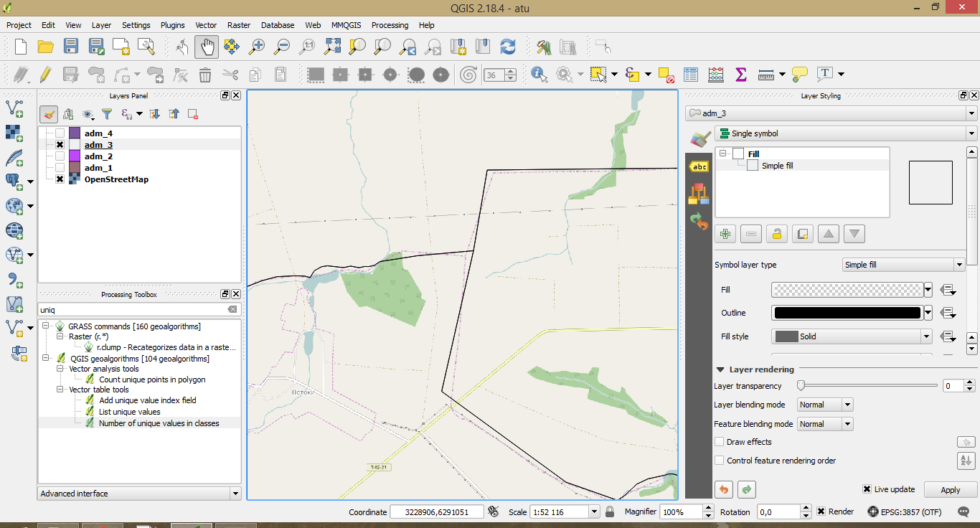980x528 pixels.
Task: Check the Draw effects option
Action: [x=720, y=442]
